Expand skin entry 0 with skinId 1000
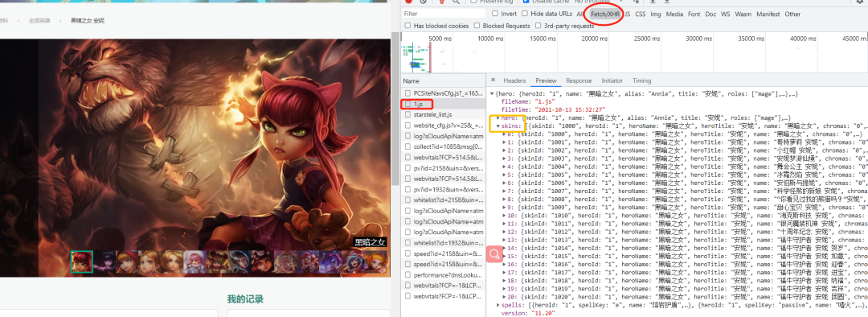Image resolution: width=868 pixels, height=317 pixels. [x=504, y=134]
